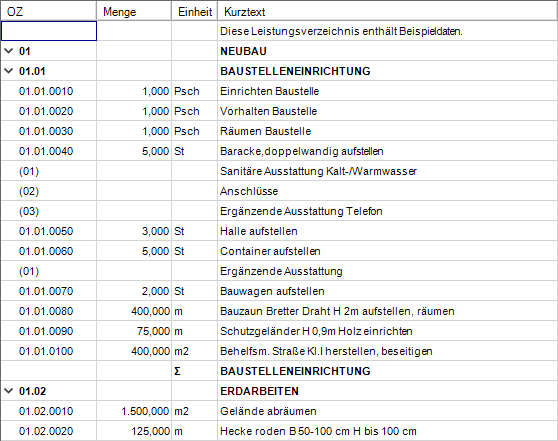Click 'Gelände abräumen' text
The width and height of the screenshot is (558, 441).
point(268,411)
